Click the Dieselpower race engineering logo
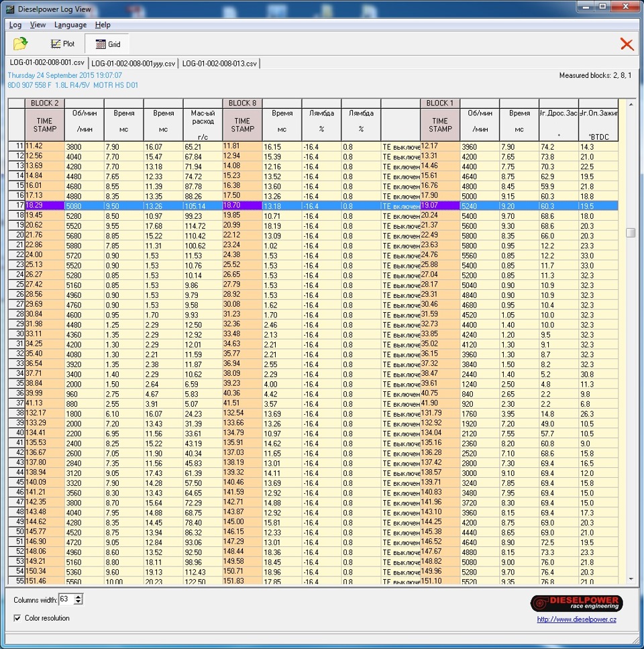 tap(576, 603)
